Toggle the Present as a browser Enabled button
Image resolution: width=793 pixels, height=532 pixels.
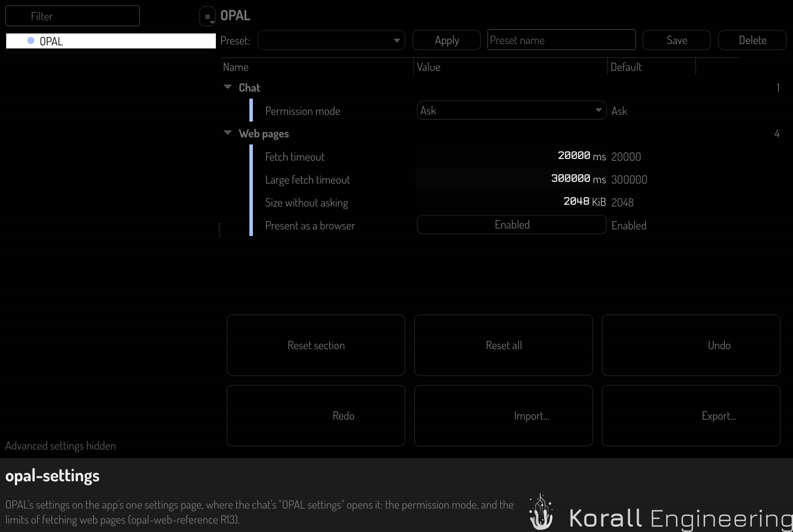click(x=511, y=225)
